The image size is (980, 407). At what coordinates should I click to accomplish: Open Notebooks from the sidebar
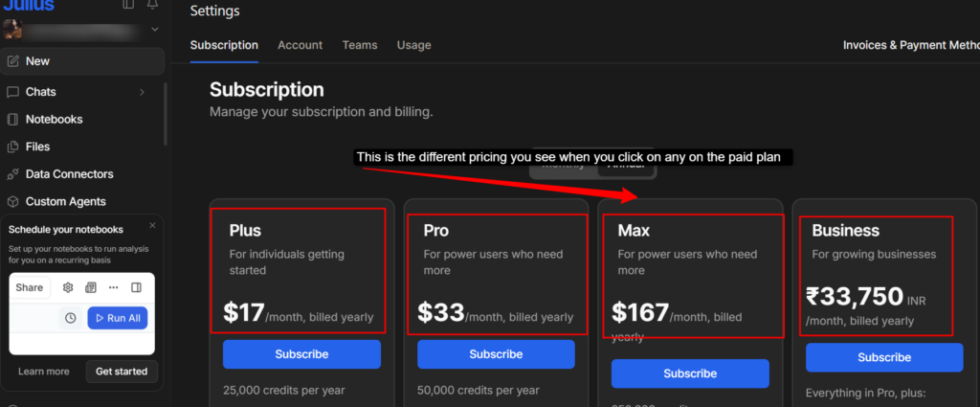tap(54, 120)
